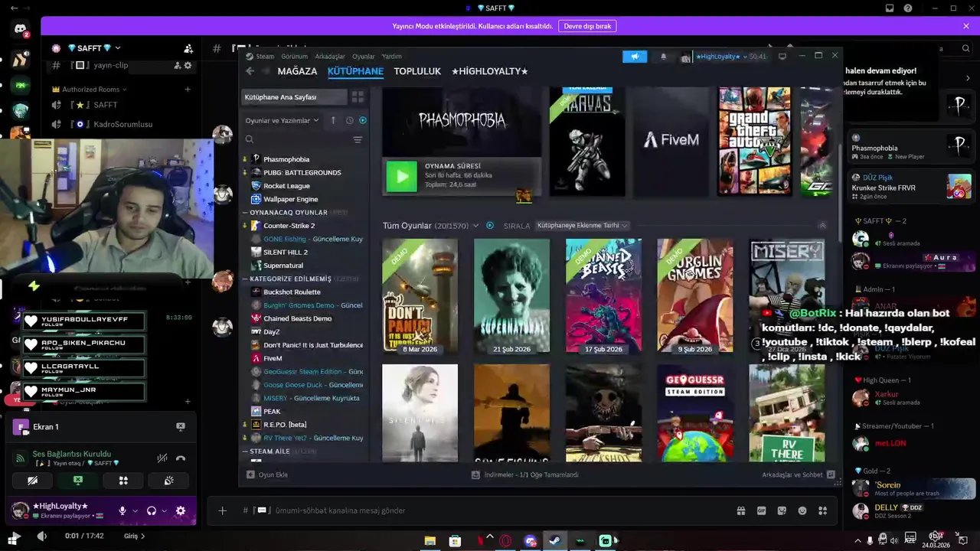Screen dimensions: 980x551
Task: Expand headphone output options chevron
Action: [164, 511]
